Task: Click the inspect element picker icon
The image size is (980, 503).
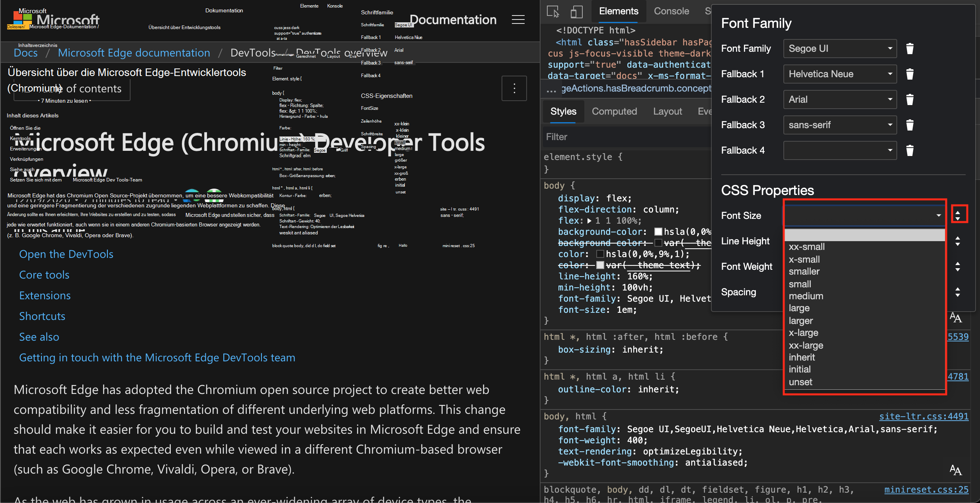Action: click(553, 12)
